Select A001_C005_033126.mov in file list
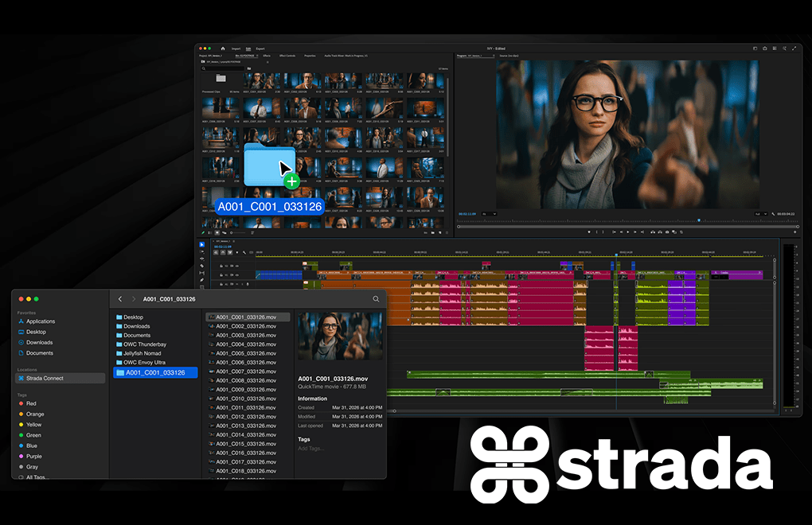The image size is (812, 525). tap(245, 353)
